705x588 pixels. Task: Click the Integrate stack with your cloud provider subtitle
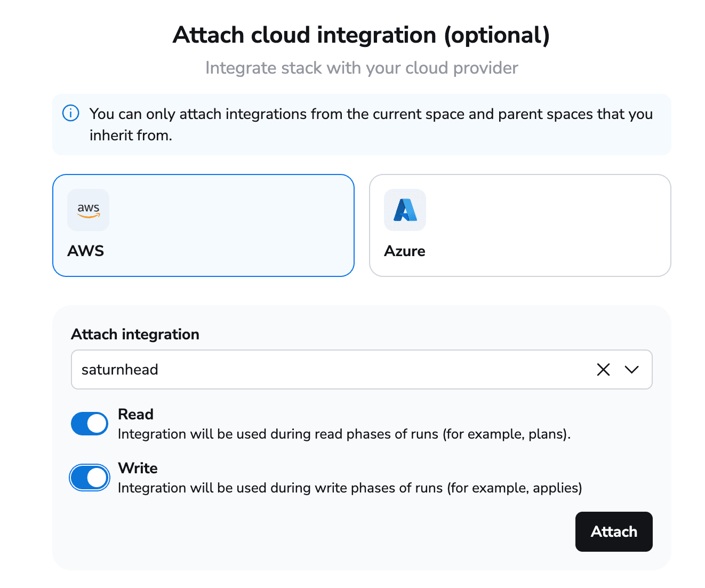(x=362, y=68)
